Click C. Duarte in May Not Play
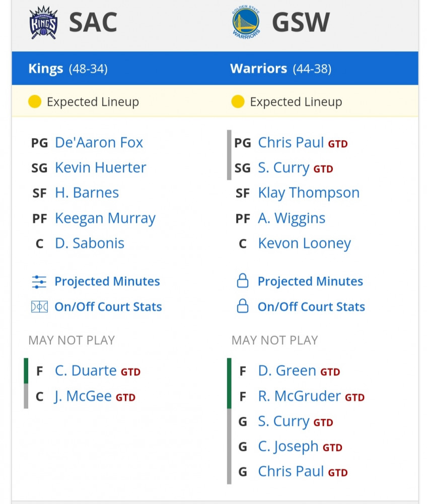 coord(86,370)
